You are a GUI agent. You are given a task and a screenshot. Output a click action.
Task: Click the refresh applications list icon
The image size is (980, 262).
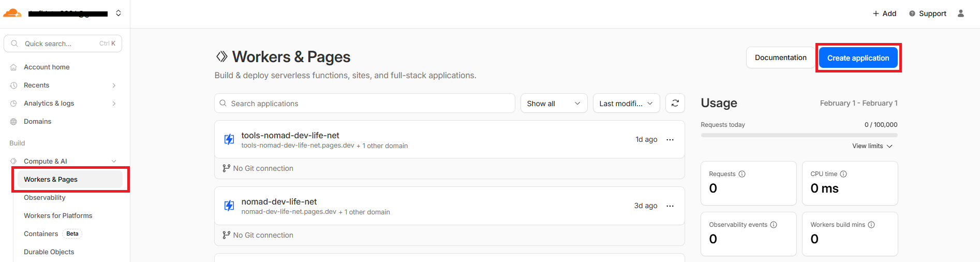pyautogui.click(x=675, y=104)
